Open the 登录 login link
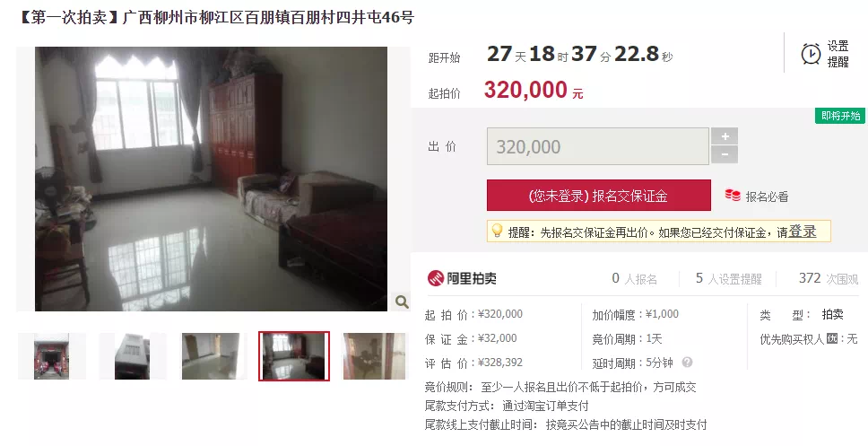 (x=803, y=231)
